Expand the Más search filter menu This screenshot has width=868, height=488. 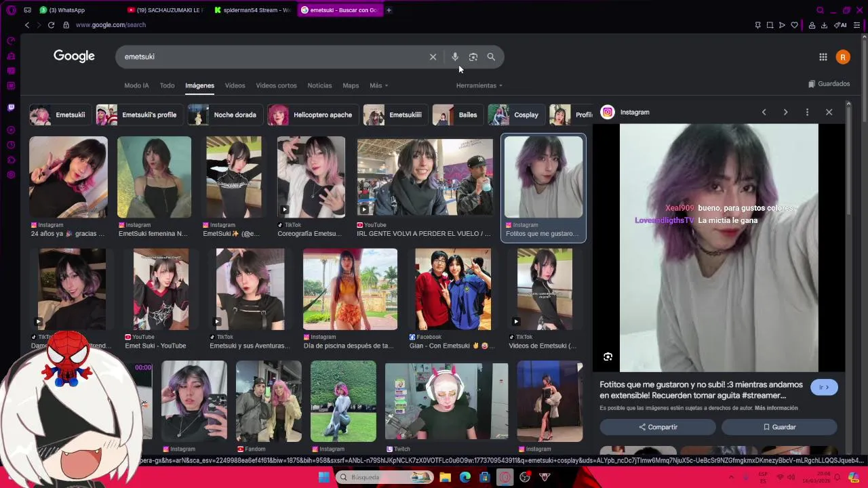click(378, 85)
